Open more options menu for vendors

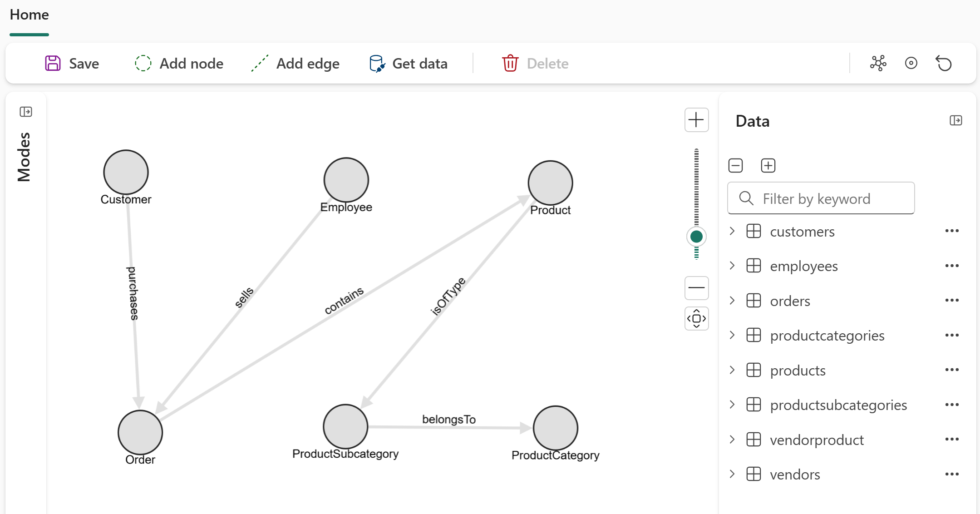[x=951, y=474]
